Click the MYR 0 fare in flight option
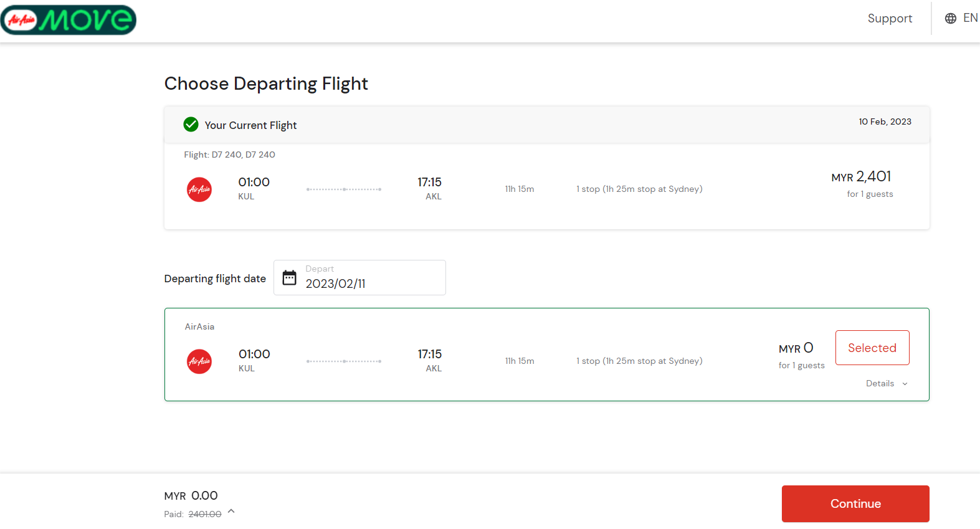This screenshot has width=980, height=529. (796, 348)
